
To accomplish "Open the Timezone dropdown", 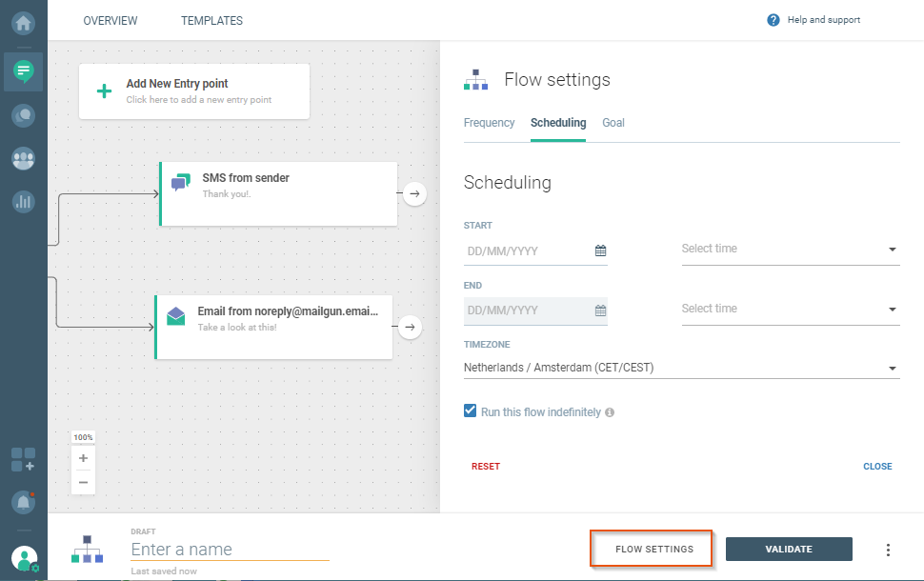I will tap(681, 368).
